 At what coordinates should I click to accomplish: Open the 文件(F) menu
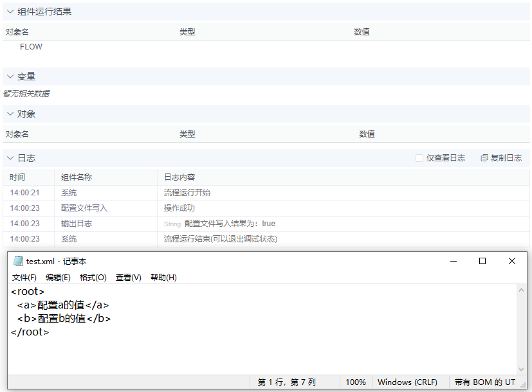(24, 277)
